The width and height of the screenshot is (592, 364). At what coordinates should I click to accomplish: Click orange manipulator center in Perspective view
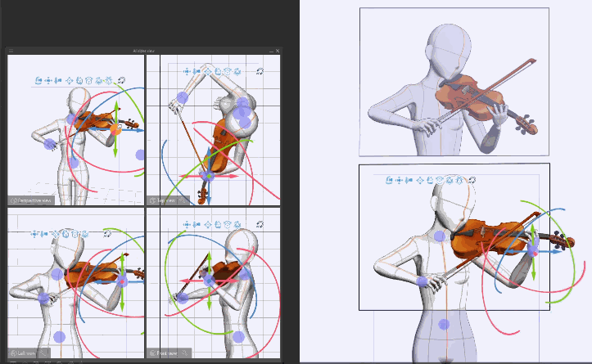tap(115, 130)
